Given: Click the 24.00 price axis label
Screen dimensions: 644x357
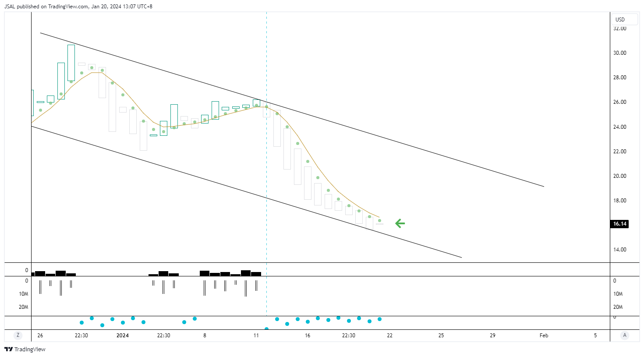Looking at the screenshot, I should point(619,127).
